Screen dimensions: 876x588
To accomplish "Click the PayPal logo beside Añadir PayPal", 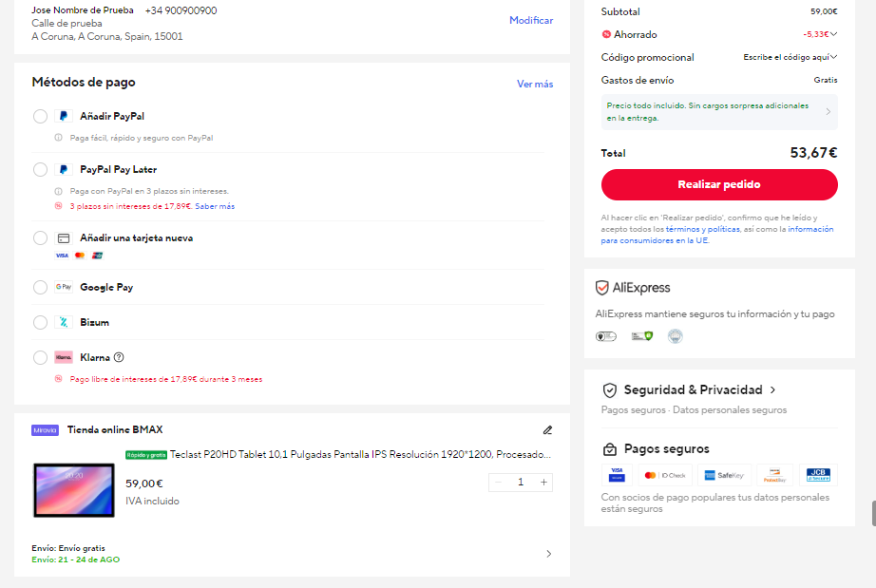I will tap(64, 116).
